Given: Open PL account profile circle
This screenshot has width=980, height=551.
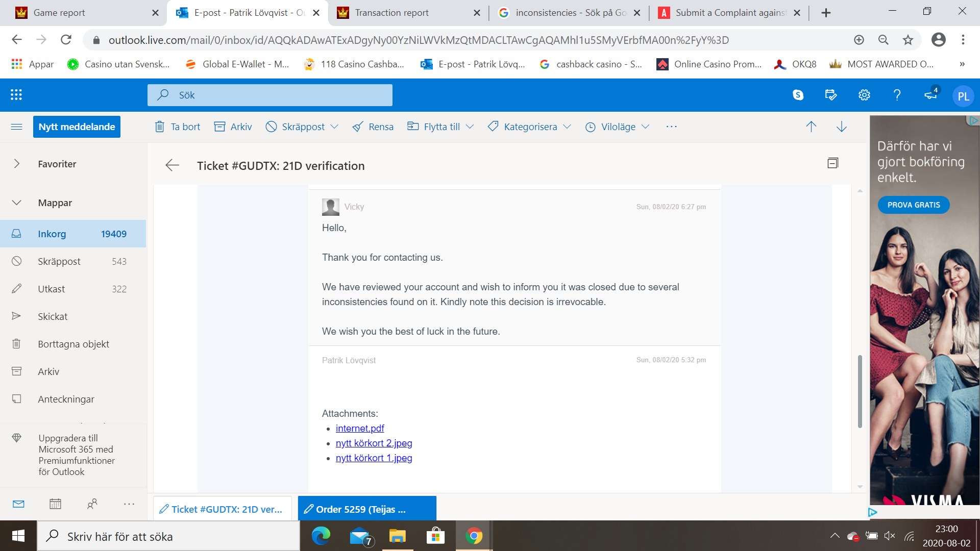Looking at the screenshot, I should [x=964, y=96].
